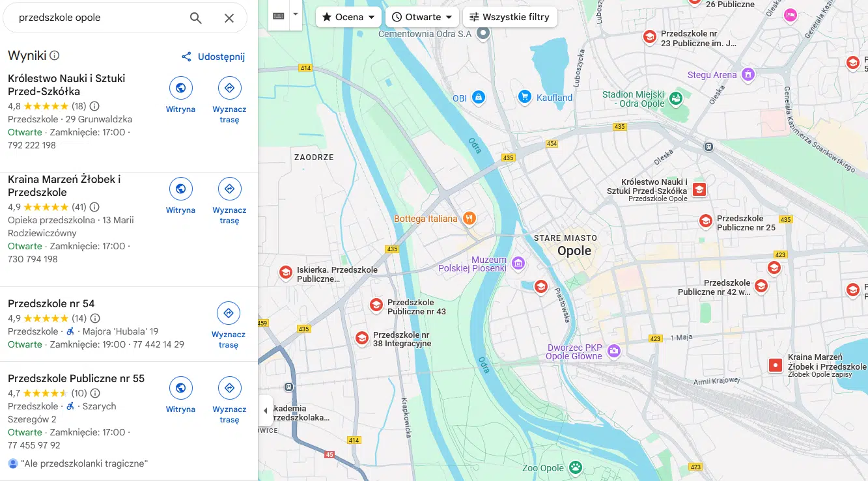Click phone number 792 222 198

click(x=32, y=145)
